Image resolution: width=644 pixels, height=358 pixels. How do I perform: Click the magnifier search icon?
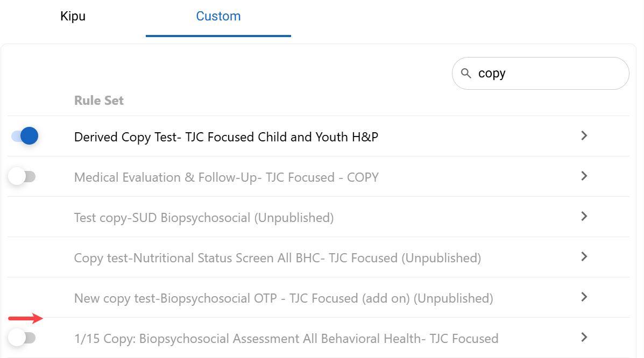pos(466,73)
